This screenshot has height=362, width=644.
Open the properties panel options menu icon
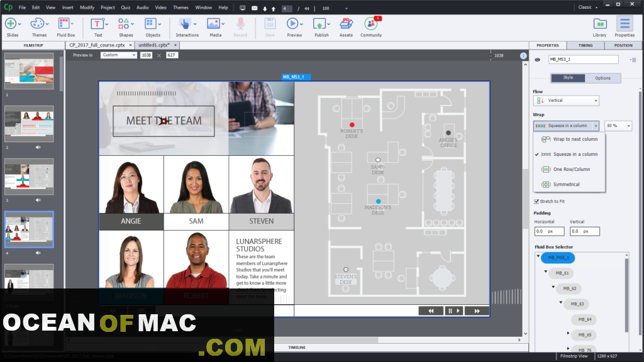tap(633, 60)
